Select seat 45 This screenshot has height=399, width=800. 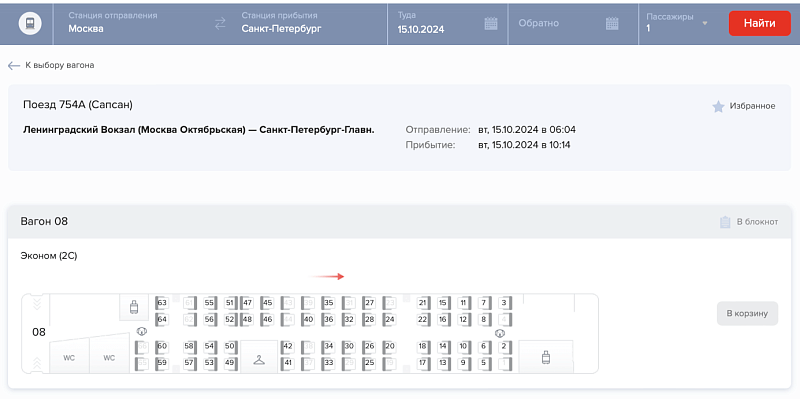(x=267, y=303)
